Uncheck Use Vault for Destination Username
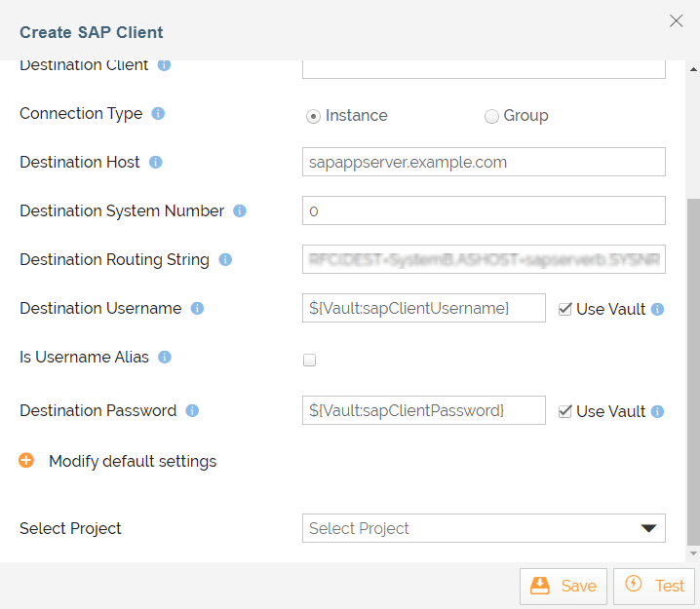Image resolution: width=700 pixels, height=609 pixels. click(564, 309)
